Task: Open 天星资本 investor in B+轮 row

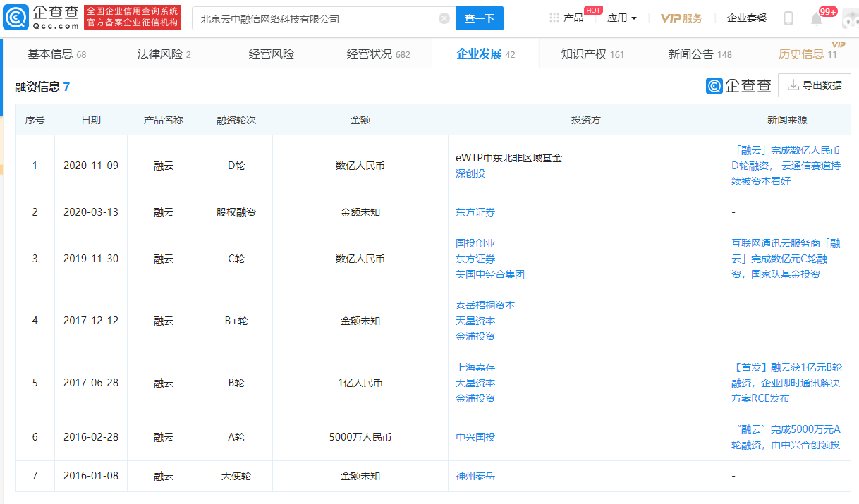Action: pos(475,321)
